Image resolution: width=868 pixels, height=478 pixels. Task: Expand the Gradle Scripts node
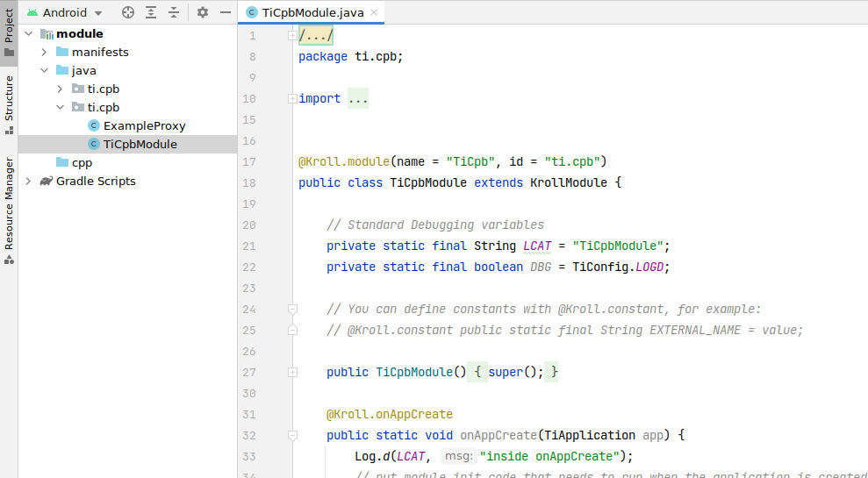(x=28, y=181)
